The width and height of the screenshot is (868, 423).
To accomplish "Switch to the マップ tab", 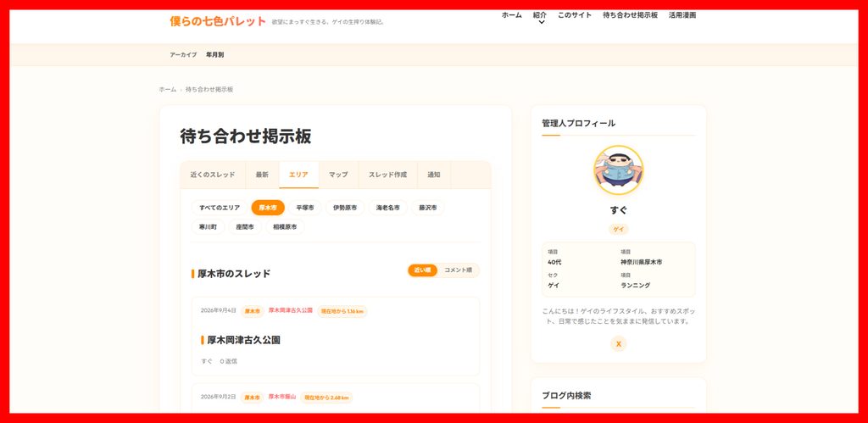I will (338, 175).
